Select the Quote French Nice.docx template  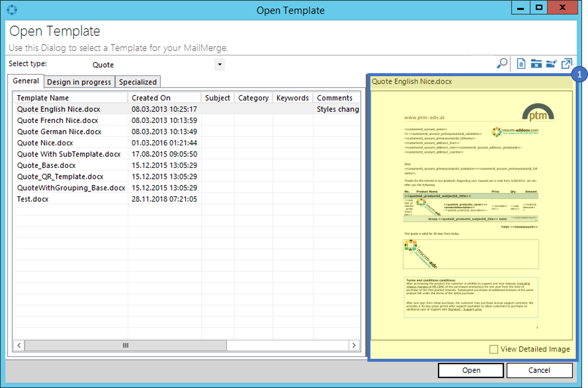tap(57, 120)
